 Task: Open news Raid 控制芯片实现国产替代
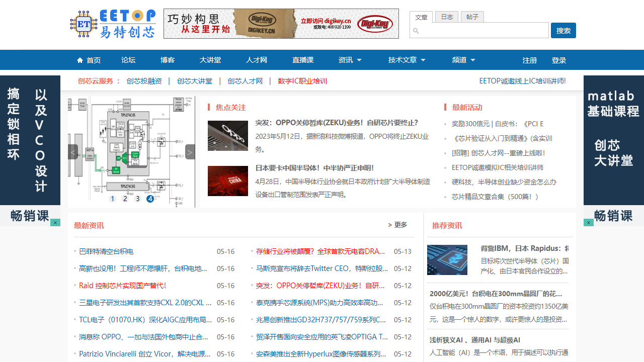coord(122,286)
